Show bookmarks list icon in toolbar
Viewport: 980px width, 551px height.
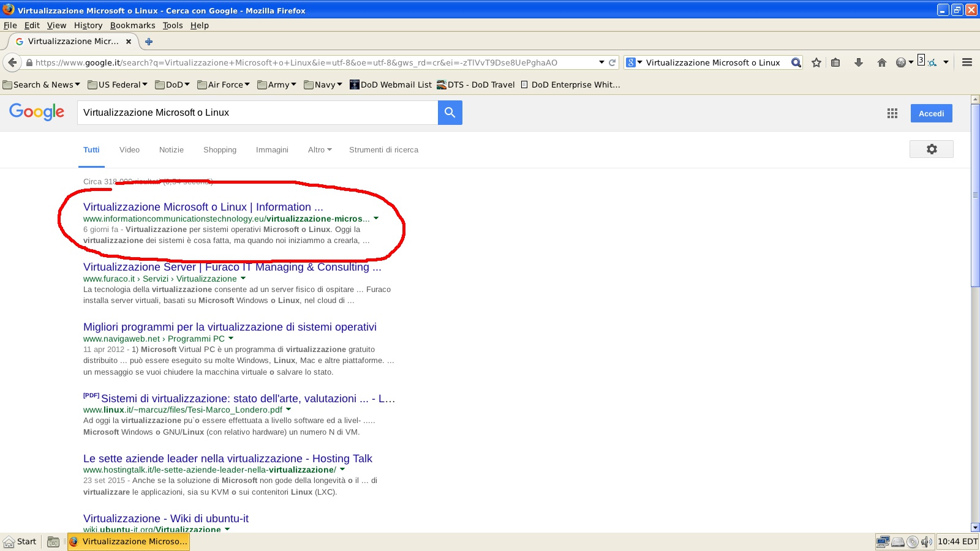835,62
